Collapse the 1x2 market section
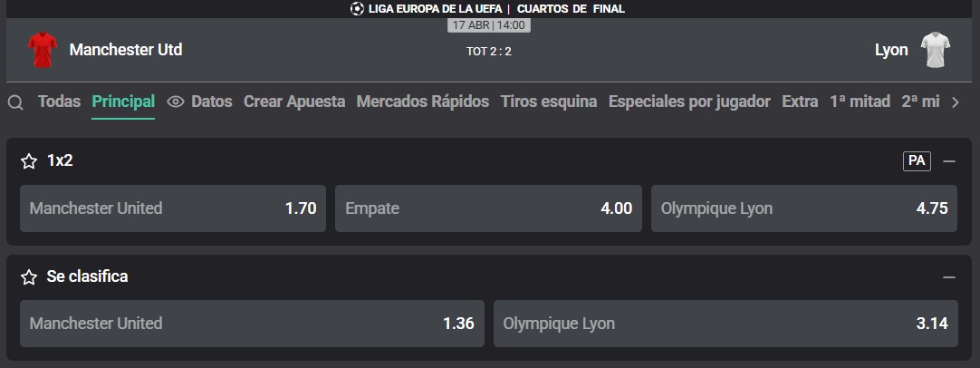The image size is (980, 368). pyautogui.click(x=949, y=161)
